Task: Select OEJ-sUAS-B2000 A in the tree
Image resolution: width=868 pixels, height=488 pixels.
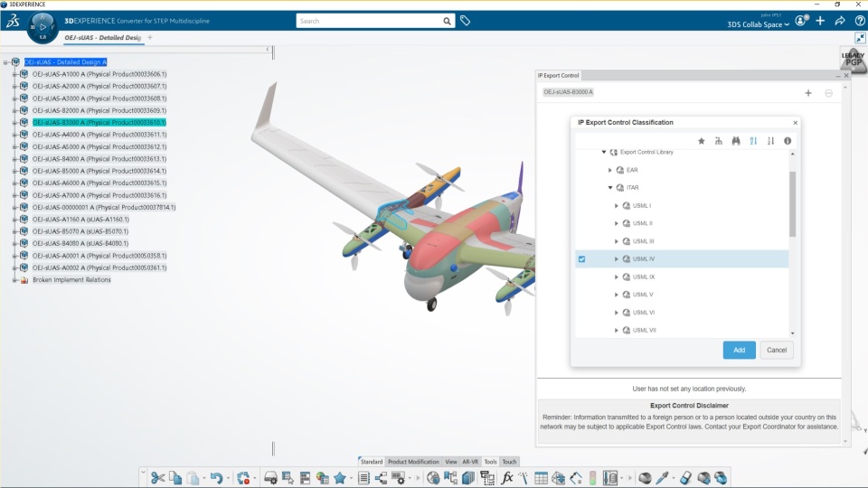Action: coord(99,110)
